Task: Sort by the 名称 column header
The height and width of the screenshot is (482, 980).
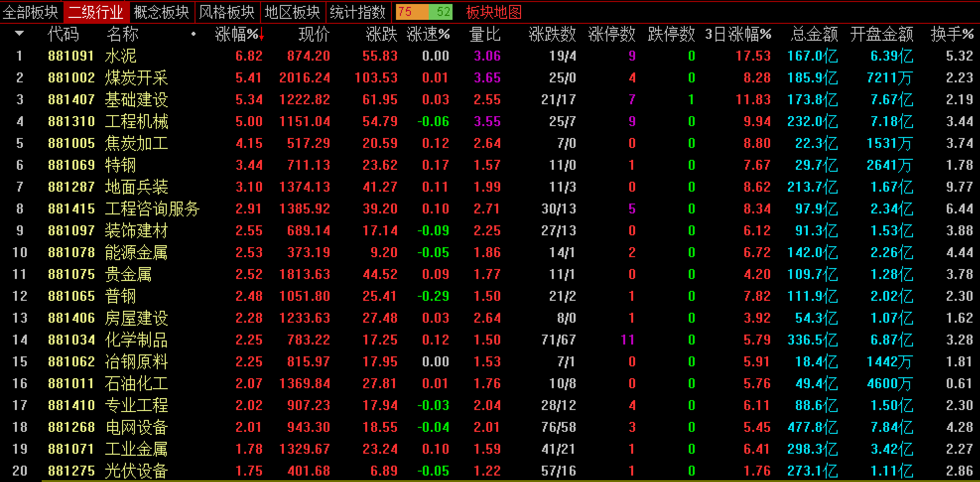Action: coord(123,34)
